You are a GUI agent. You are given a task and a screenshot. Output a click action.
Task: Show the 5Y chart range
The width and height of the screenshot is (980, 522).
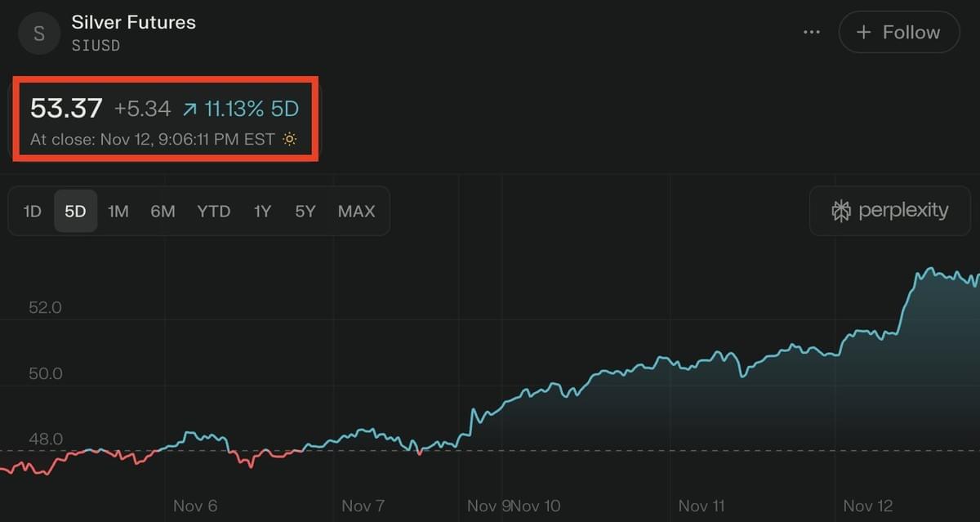[305, 212]
